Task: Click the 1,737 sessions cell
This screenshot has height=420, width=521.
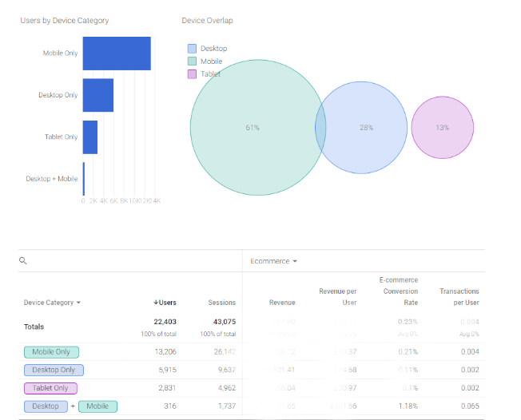Action: pyautogui.click(x=227, y=406)
